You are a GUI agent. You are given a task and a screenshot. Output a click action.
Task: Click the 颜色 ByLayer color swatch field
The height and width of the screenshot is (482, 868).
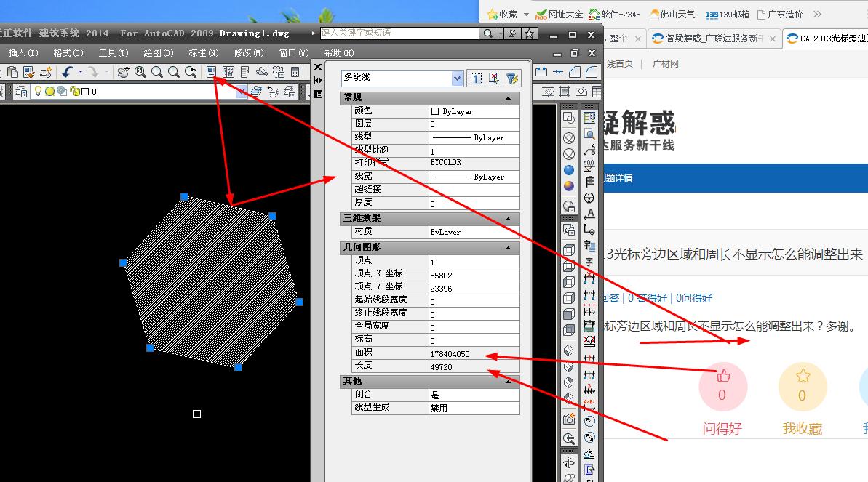click(x=474, y=111)
